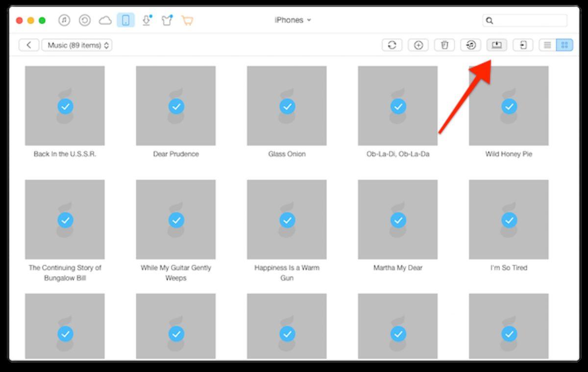This screenshot has width=588, height=372.
Task: Uncheck the Back In the U.S.S.R. song
Action: coord(65,106)
